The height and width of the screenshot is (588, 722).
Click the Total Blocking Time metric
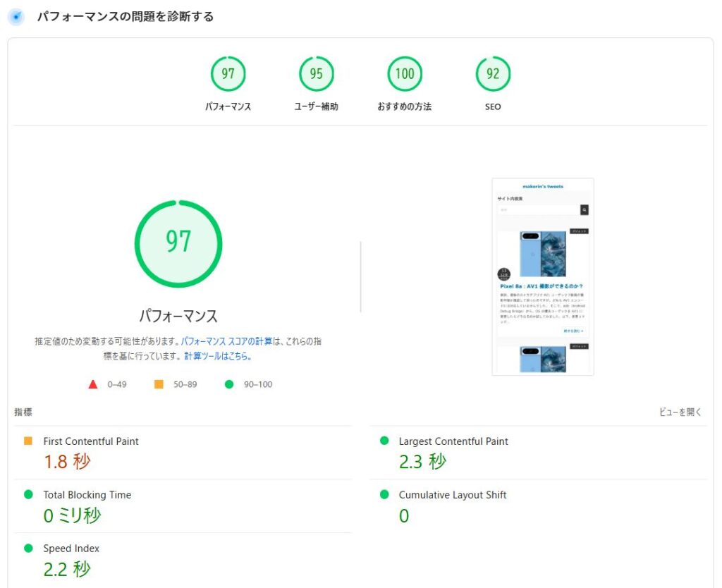87,495
